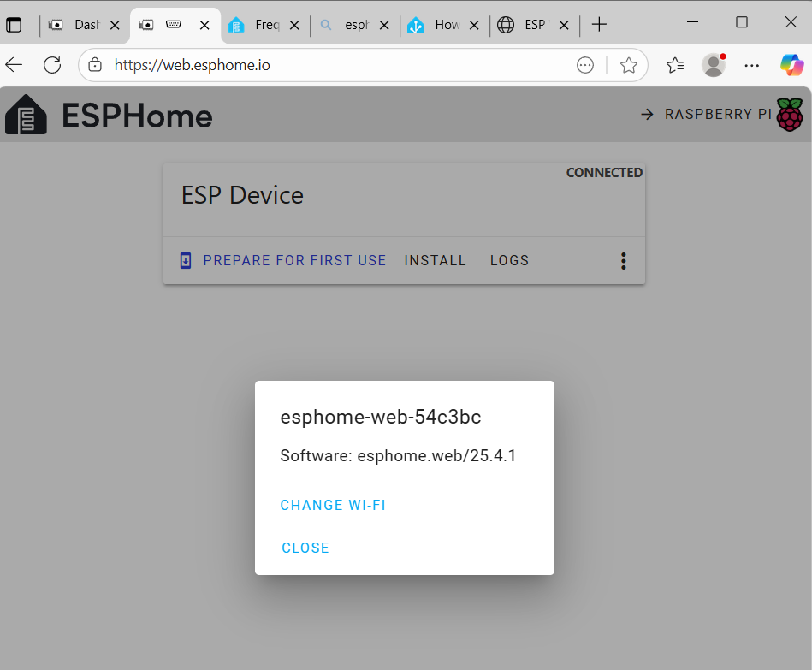Click the INSTALL button
The image size is (812, 670).
tap(435, 260)
